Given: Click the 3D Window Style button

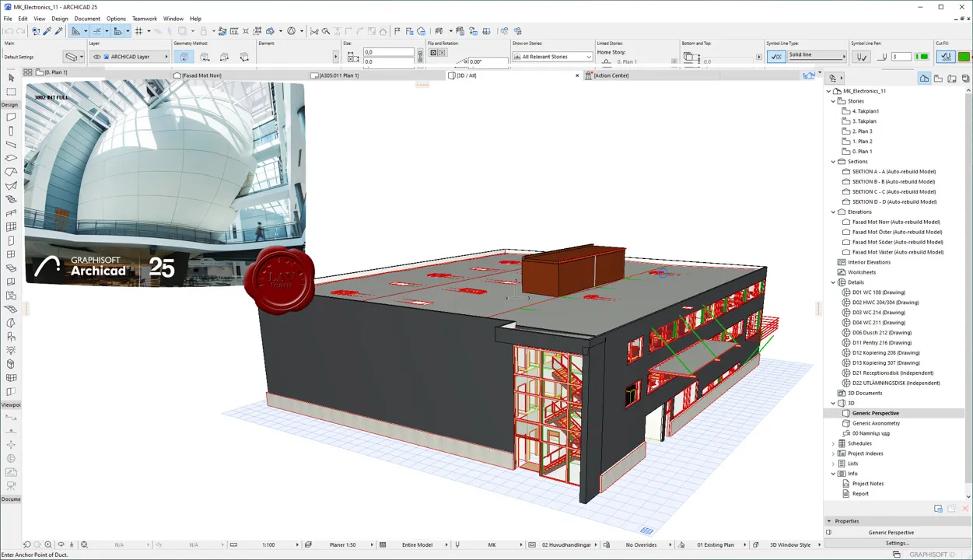Looking at the screenshot, I should (790, 544).
